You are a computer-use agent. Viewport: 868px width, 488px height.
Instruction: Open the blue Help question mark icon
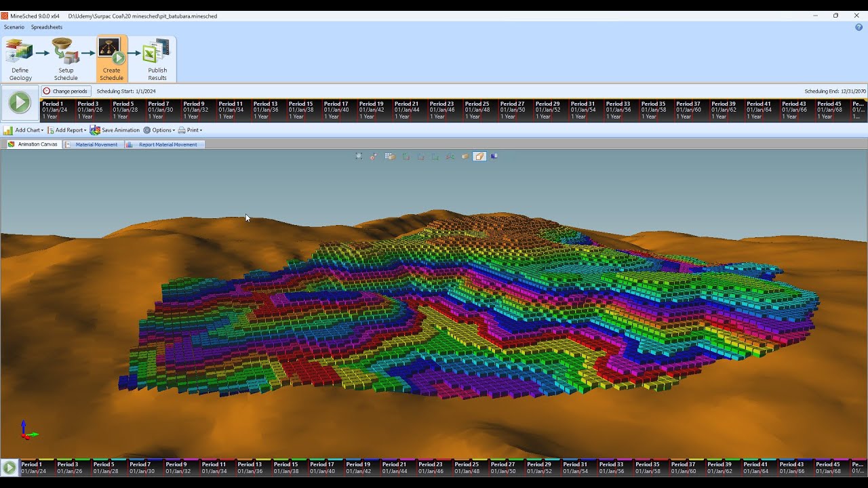point(859,27)
